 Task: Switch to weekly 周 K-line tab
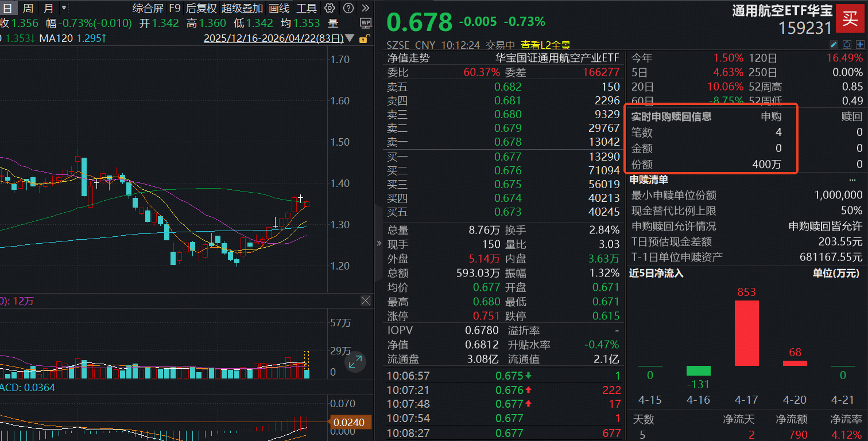28,8
